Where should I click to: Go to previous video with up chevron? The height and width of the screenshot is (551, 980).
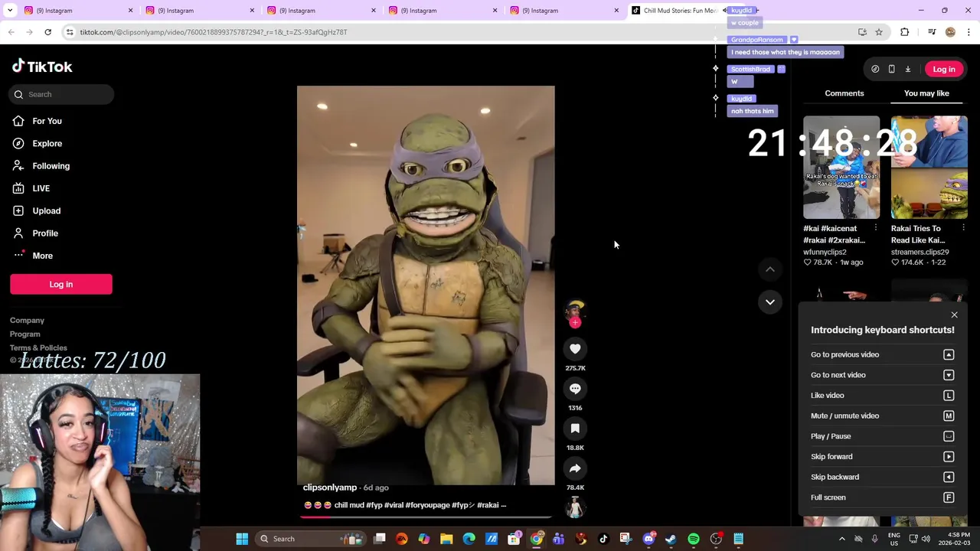click(770, 269)
